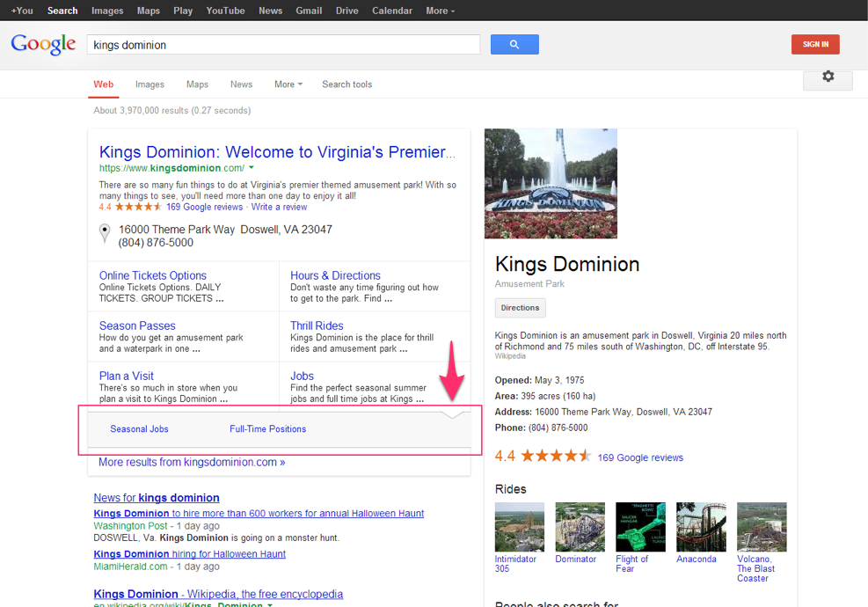Open Season Passes sitelink
This screenshot has width=868, height=607.
(137, 325)
